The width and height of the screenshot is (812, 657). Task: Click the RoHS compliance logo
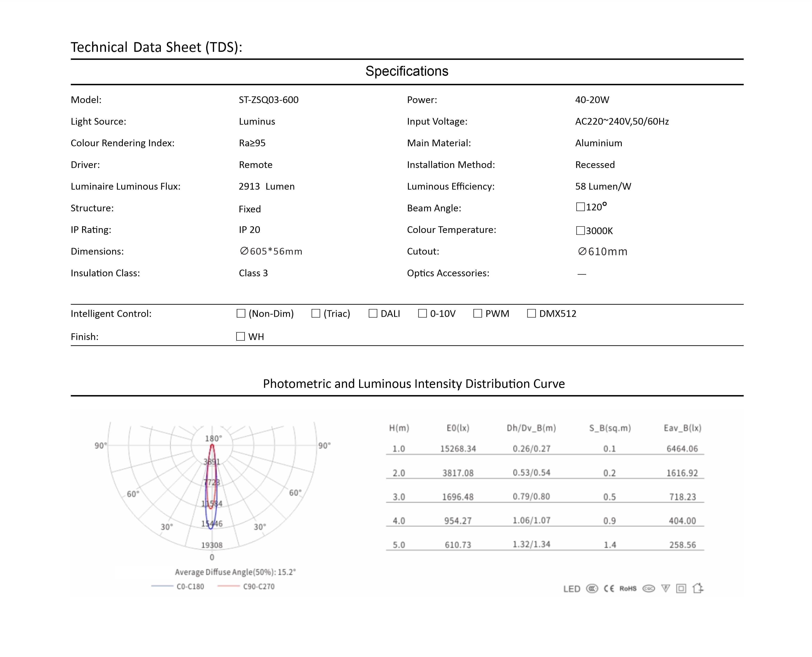(628, 589)
